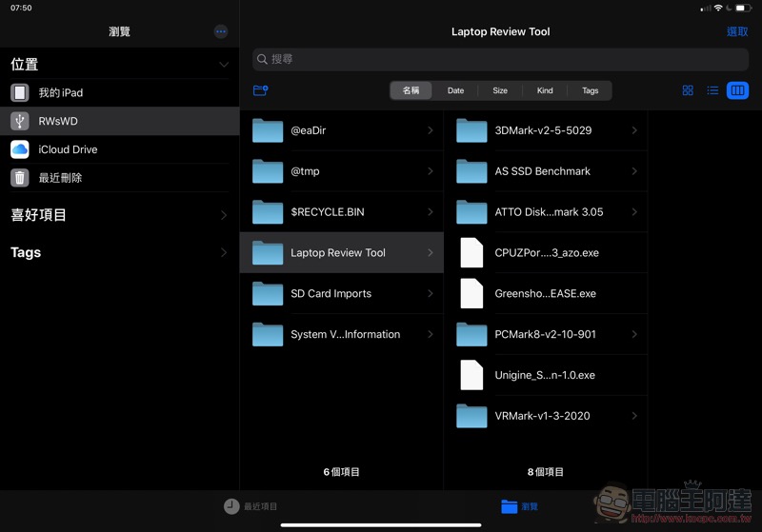762x532 pixels.
Task: Sort files by Size
Action: click(x=500, y=90)
